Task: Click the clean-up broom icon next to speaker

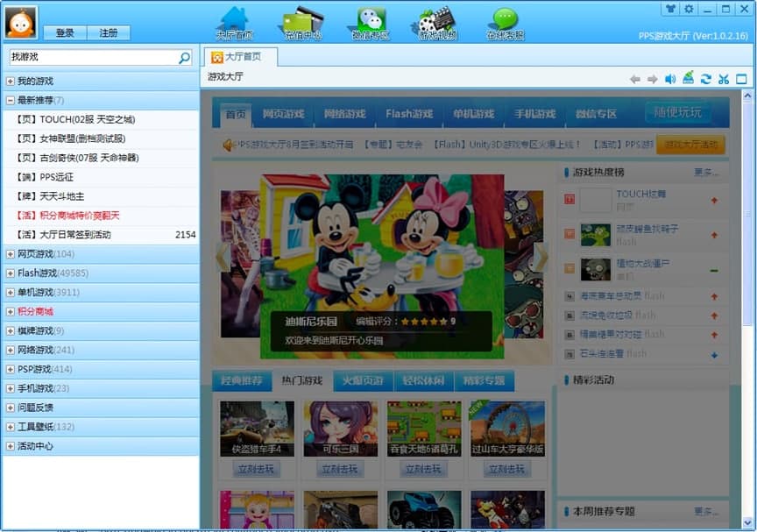Action: (x=688, y=78)
